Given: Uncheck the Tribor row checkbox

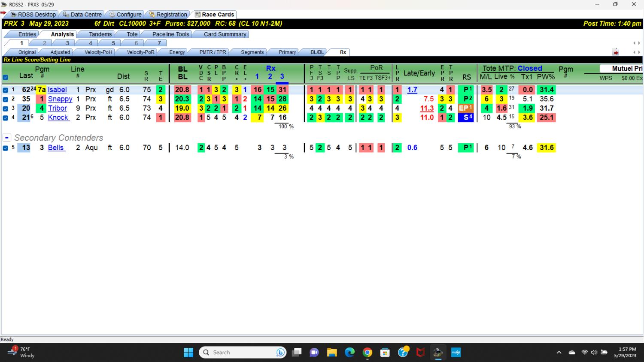Looking at the screenshot, I should tap(5, 109).
